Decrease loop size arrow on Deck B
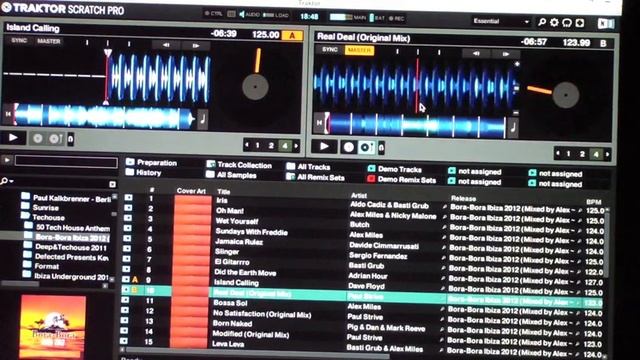The width and height of the screenshot is (640, 360). pyautogui.click(x=558, y=153)
